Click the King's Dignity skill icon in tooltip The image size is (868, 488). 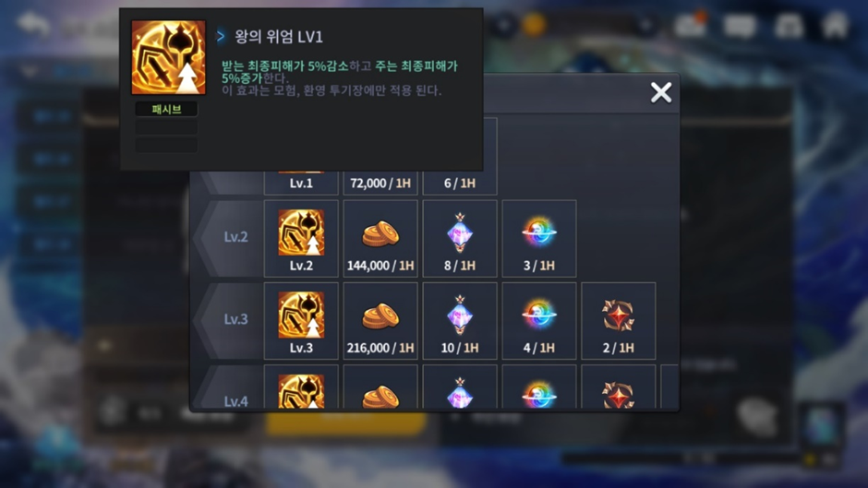click(x=168, y=57)
